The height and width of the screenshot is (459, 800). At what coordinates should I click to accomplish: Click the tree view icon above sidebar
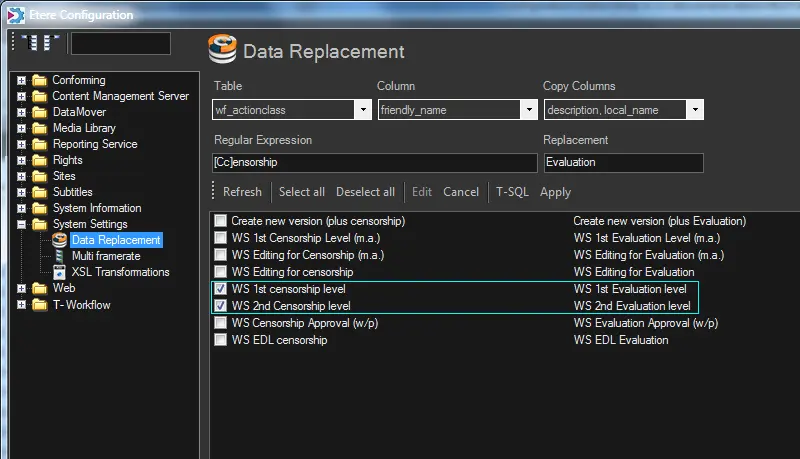[x=39, y=43]
